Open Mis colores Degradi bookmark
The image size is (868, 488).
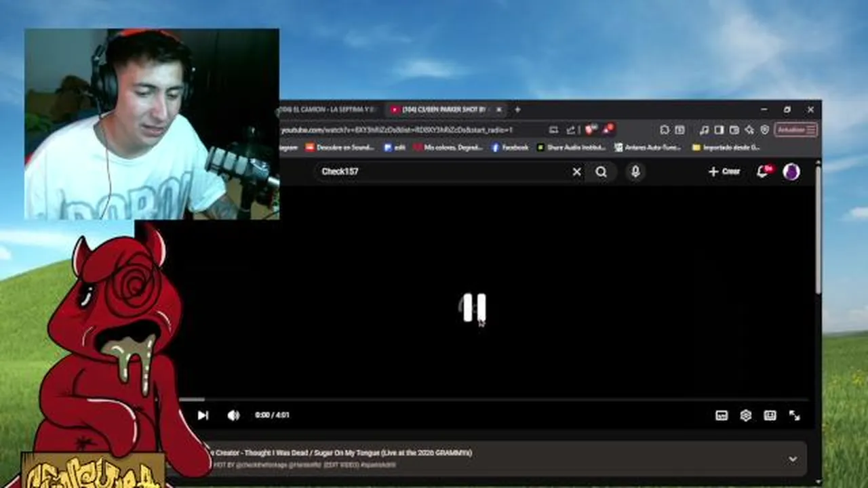[448, 147]
